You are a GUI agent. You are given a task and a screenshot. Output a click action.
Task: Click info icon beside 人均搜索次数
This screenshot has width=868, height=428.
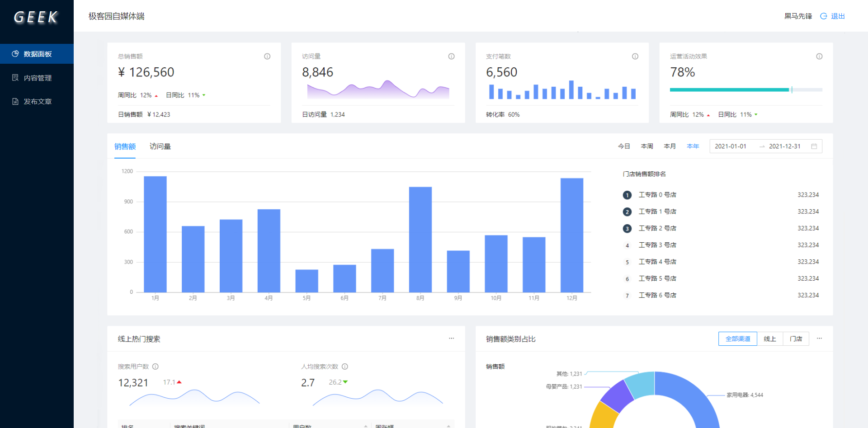[x=345, y=367]
